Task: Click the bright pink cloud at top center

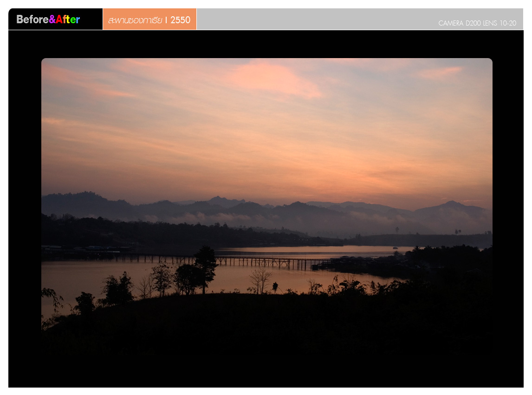Action: click(x=274, y=78)
